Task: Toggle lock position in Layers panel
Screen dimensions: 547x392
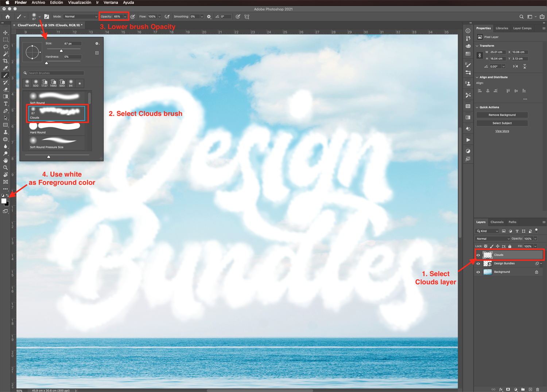Action: 497,246
